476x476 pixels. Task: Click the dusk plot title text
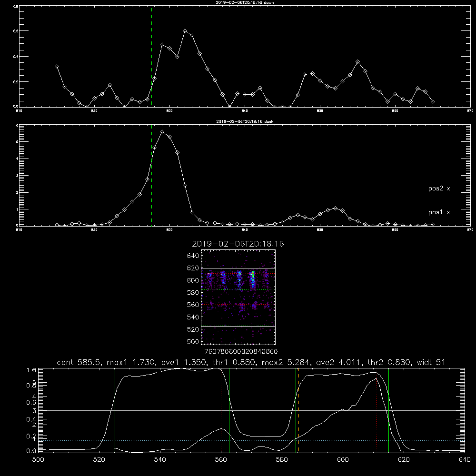tap(245, 121)
